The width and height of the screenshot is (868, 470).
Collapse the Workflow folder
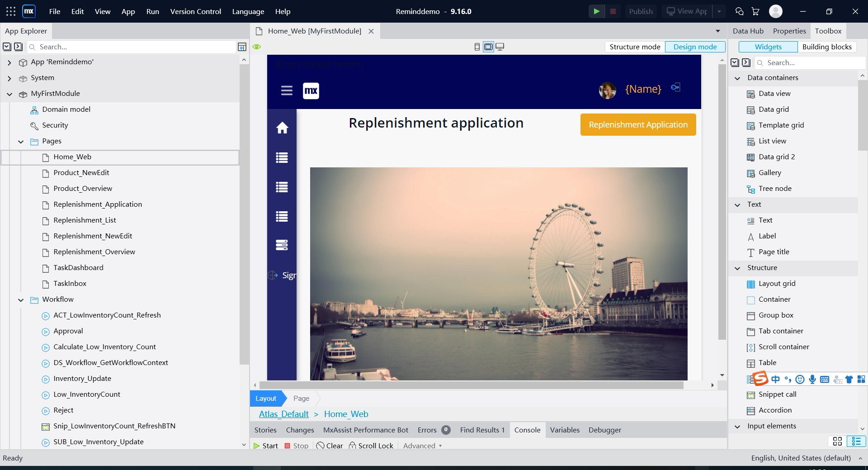(x=21, y=300)
